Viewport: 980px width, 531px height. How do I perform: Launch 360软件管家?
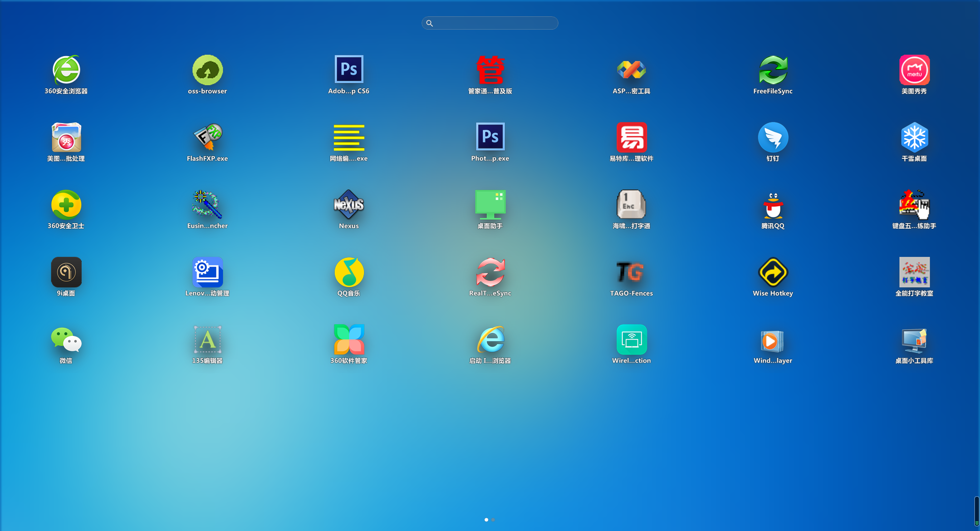349,340
